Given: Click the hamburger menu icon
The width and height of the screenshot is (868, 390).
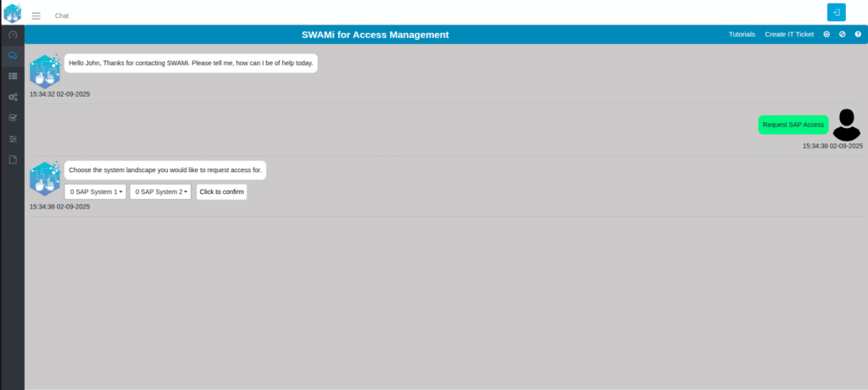Looking at the screenshot, I should click(36, 15).
